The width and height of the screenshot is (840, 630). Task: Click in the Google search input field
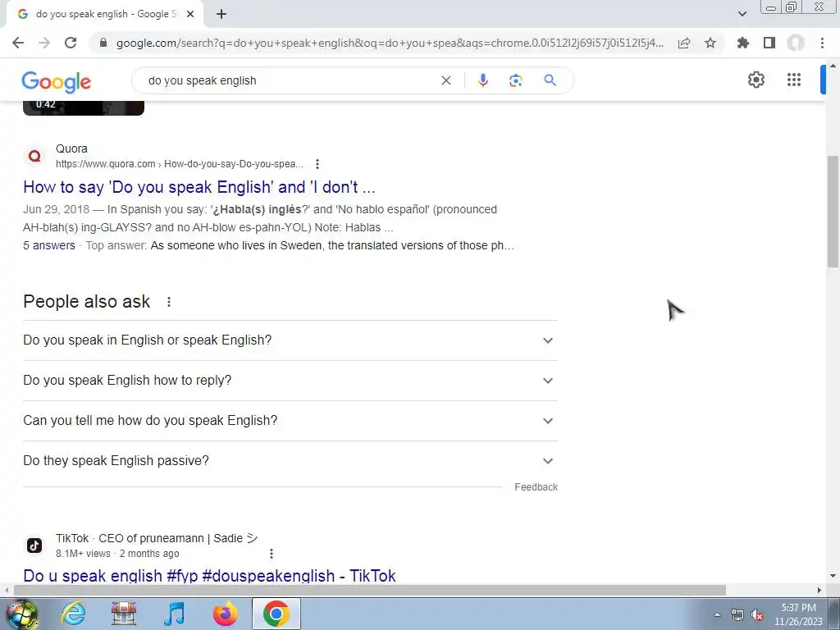tap(290, 80)
